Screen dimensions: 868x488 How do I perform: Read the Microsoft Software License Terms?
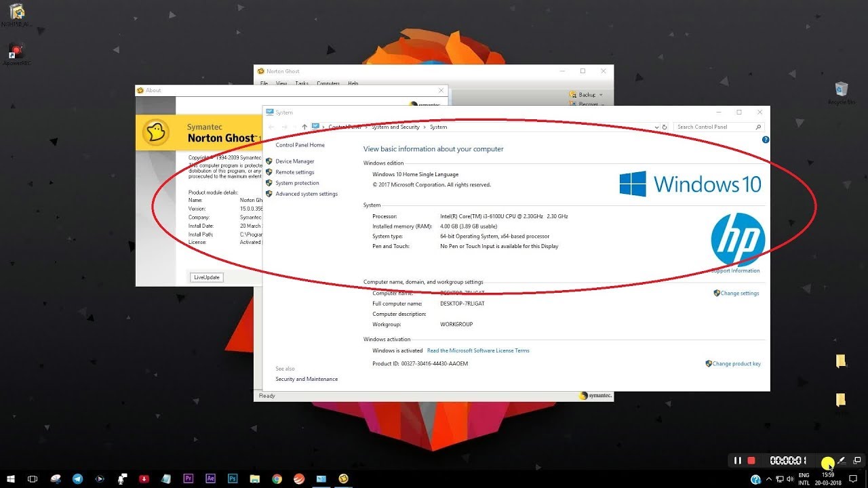[x=477, y=350]
